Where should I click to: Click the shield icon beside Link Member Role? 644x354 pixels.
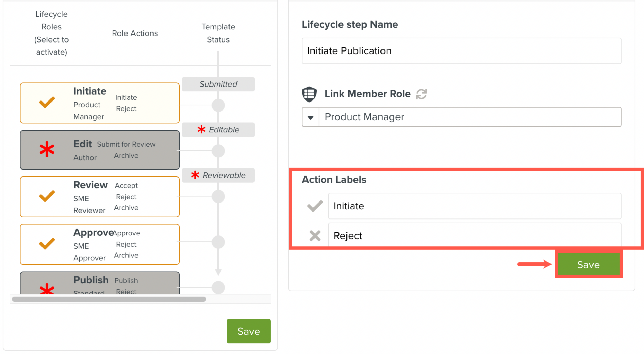point(309,94)
